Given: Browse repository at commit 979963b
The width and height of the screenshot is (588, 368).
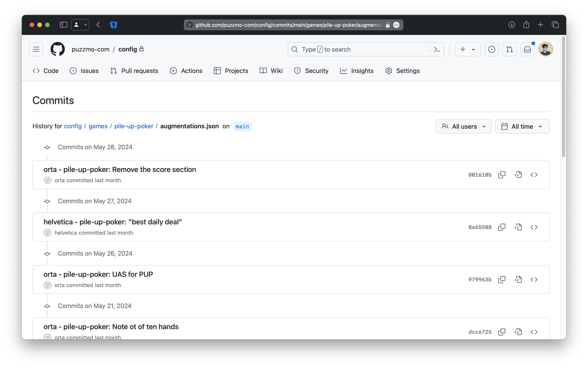Looking at the screenshot, I should tap(534, 279).
